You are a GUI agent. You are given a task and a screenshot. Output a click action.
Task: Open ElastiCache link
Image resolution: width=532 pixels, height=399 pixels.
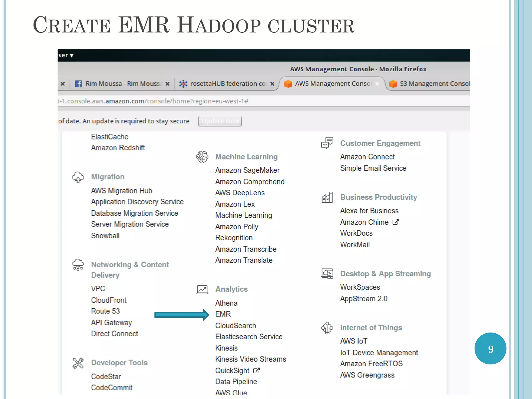pos(110,137)
